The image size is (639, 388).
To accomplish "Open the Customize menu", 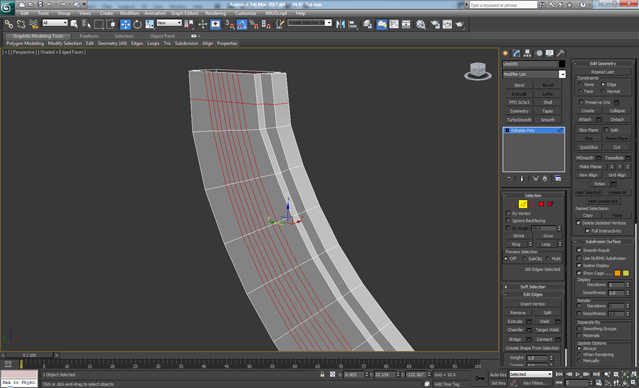I will pyautogui.click(x=245, y=13).
